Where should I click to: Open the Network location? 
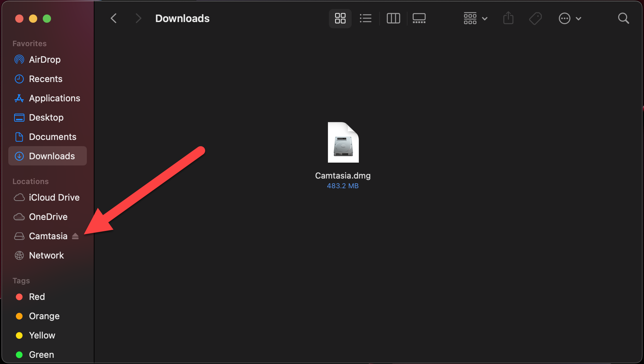click(46, 255)
